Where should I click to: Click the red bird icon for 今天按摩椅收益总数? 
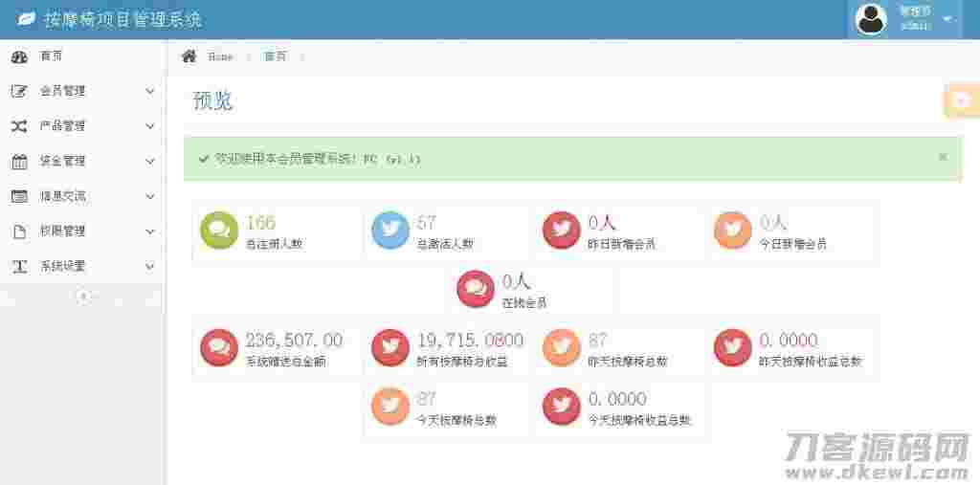[x=561, y=407]
